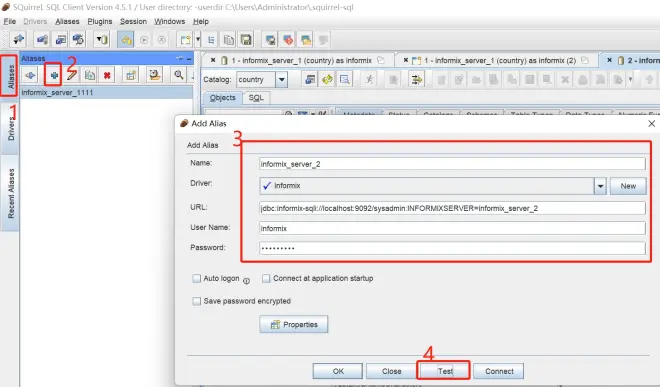Click the Password input field
Screen dimensions: 660x387
[x=452, y=248]
